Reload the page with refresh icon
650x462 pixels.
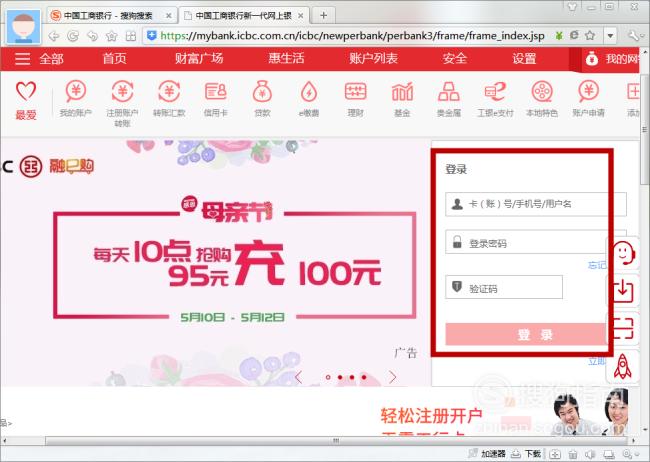(73, 36)
